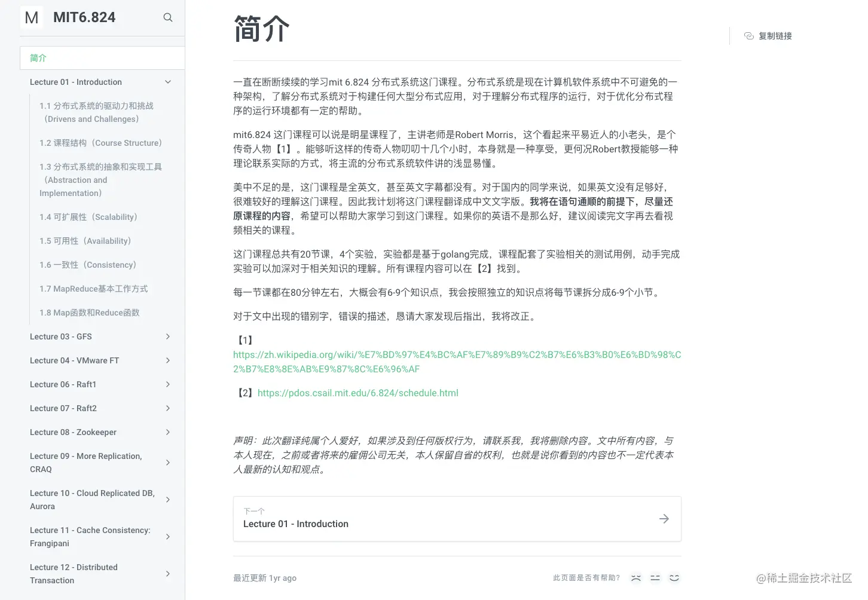Expand Lecture 11 - Cache Consistency chevron

pyautogui.click(x=168, y=537)
